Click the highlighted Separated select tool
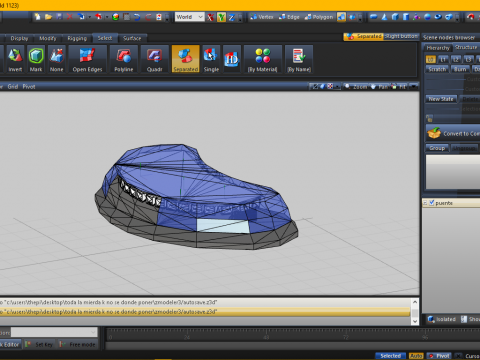This screenshot has width=480, height=360. tap(186, 59)
